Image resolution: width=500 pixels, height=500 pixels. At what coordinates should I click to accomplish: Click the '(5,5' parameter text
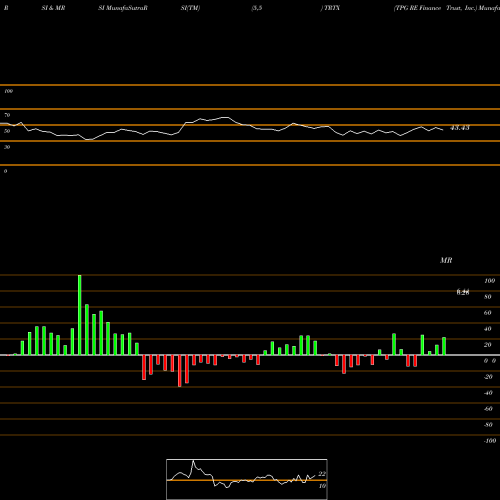257,8
